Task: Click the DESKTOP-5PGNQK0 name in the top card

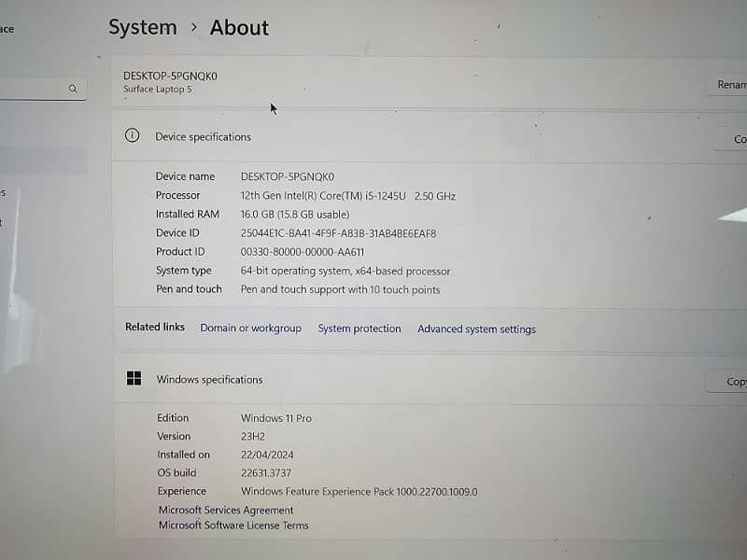Action: tap(170, 76)
